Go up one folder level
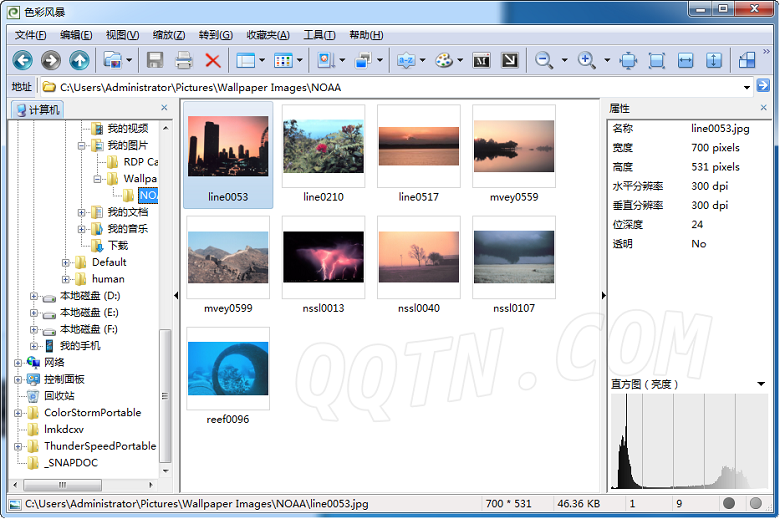Screen dimensions: 780x519 tap(79, 60)
